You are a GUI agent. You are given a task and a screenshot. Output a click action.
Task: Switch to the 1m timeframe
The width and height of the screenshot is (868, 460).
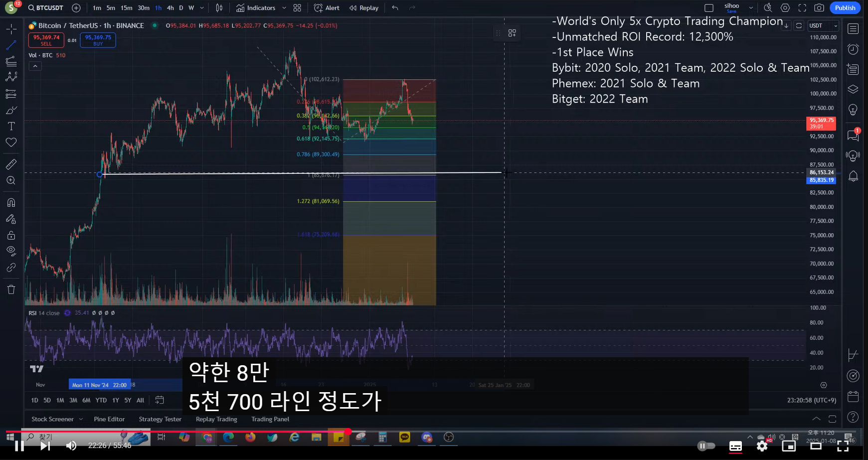tap(97, 8)
